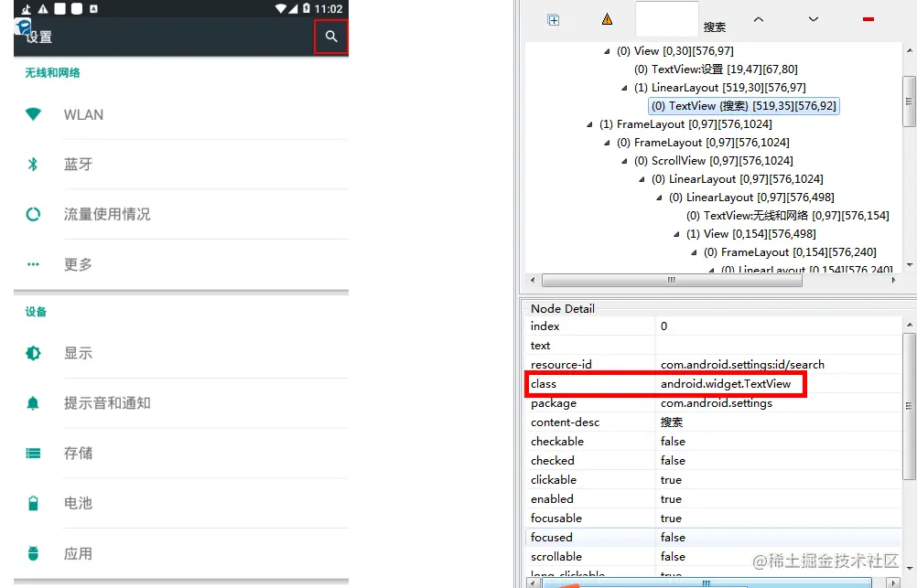Click the battery icon in phone status bar
This screenshot has height=588, width=917.
[x=307, y=9]
